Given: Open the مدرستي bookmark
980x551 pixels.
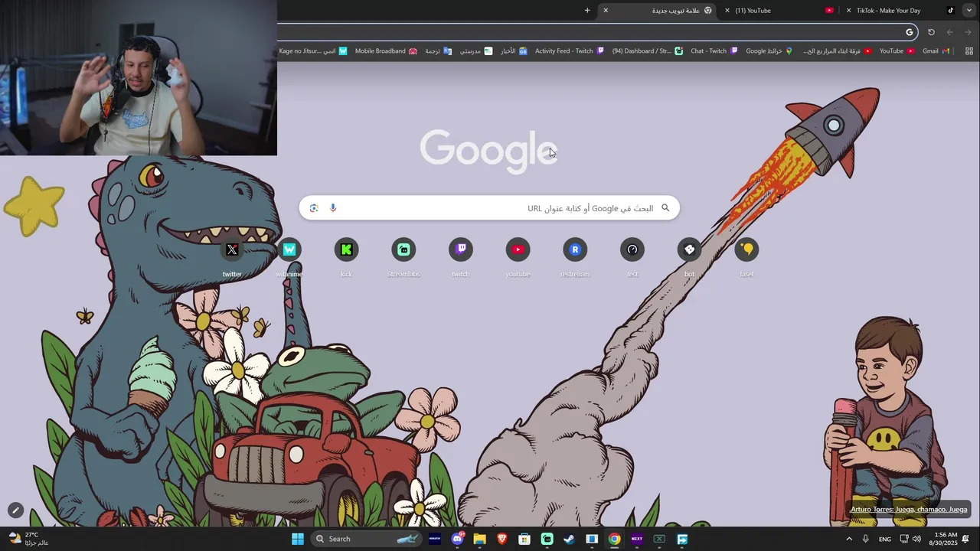Looking at the screenshot, I should pos(476,51).
